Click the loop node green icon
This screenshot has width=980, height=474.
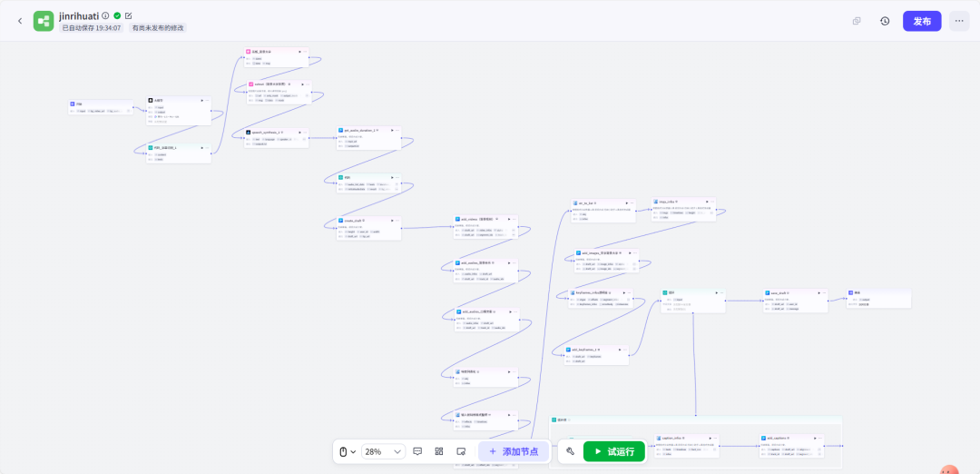tap(665, 292)
